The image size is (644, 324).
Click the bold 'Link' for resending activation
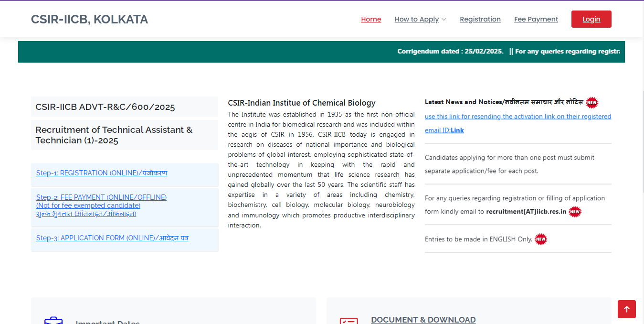click(457, 130)
